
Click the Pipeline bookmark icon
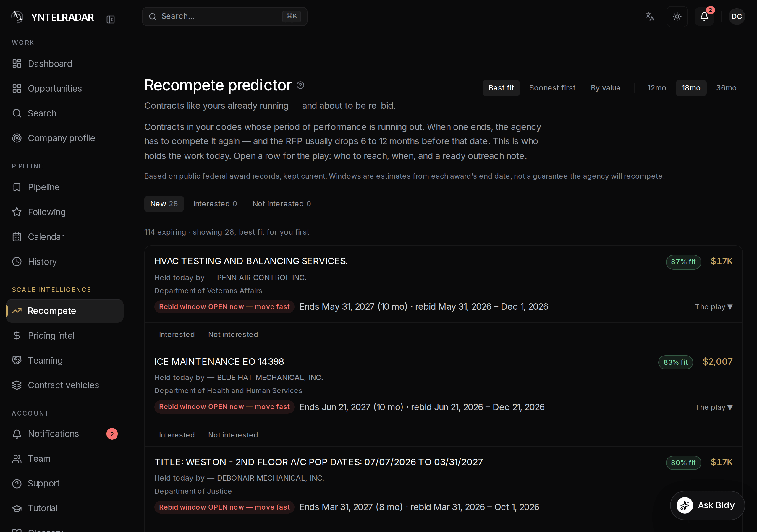17,187
